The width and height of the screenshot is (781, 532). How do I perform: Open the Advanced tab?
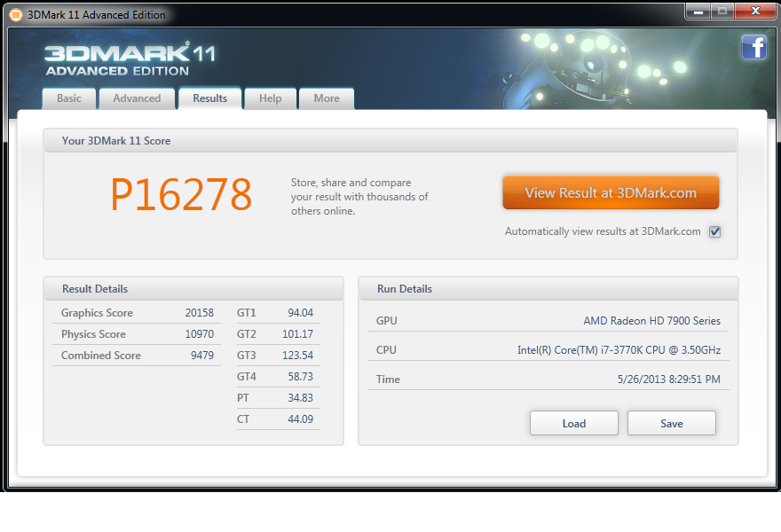click(x=137, y=98)
